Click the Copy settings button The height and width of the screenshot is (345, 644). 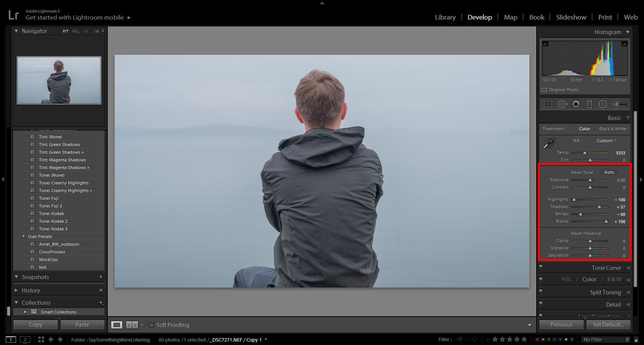[x=36, y=325]
